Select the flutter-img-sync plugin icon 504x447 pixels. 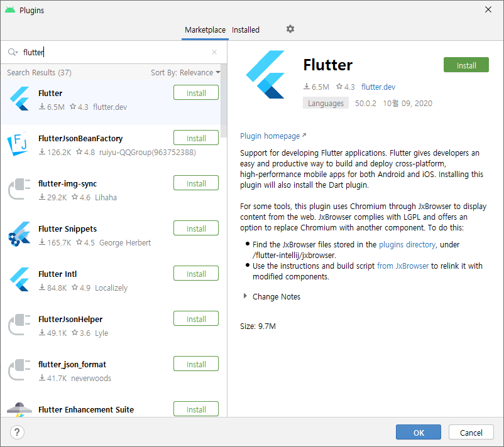tap(19, 189)
